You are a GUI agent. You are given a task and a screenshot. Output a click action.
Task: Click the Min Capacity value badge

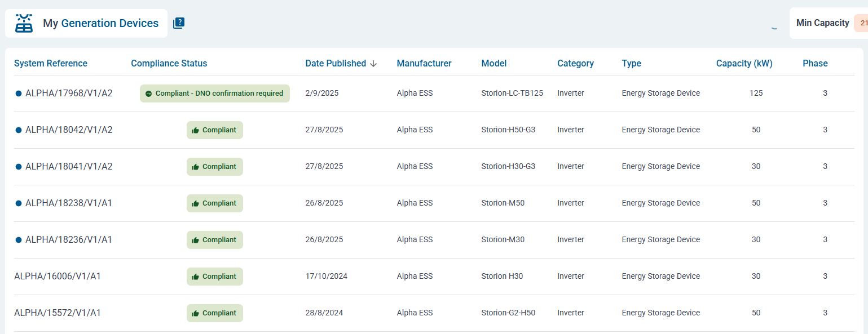pos(861,23)
